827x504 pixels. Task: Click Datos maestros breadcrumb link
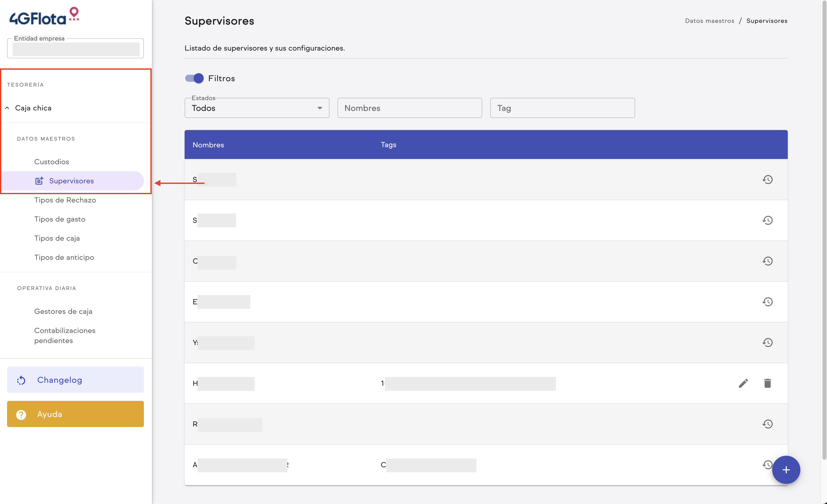709,21
